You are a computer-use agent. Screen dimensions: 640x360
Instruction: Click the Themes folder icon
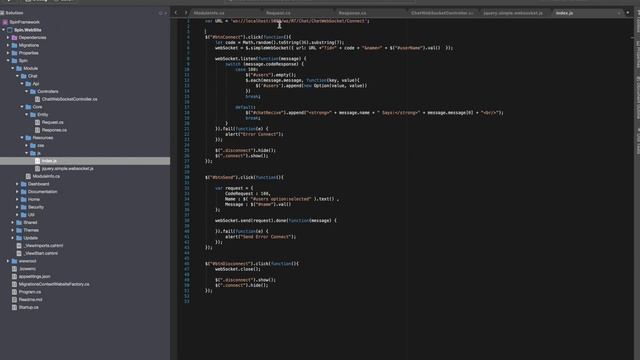(19, 230)
